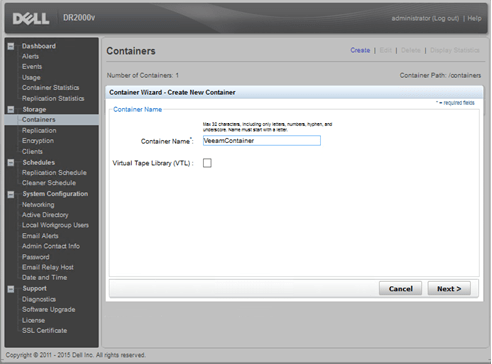View Replication Statistics
492x364 pixels.
coord(53,98)
